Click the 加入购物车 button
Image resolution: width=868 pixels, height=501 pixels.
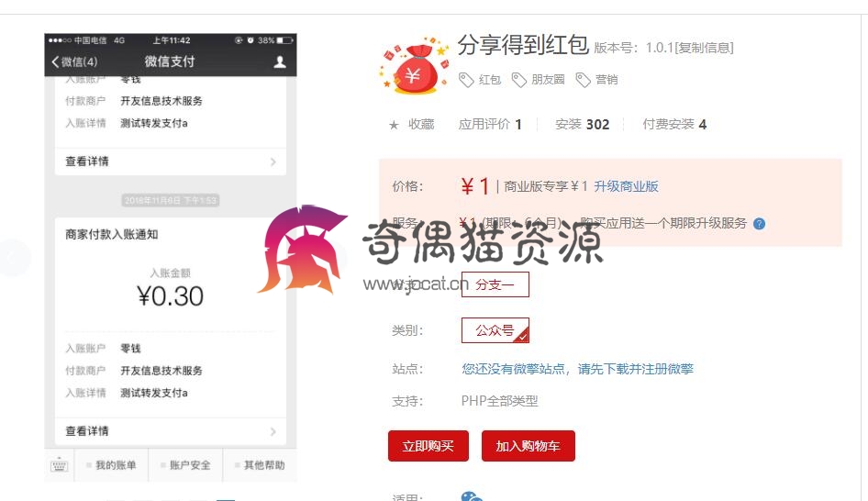(529, 446)
